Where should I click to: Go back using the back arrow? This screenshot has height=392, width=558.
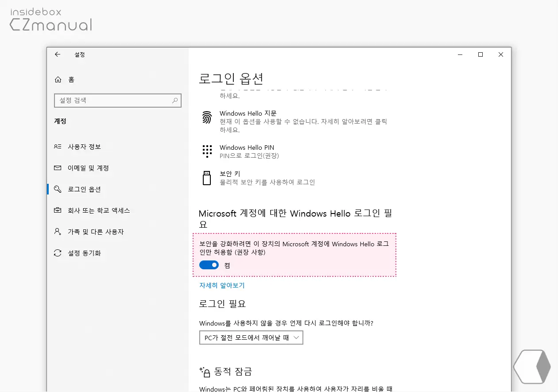tap(58, 54)
